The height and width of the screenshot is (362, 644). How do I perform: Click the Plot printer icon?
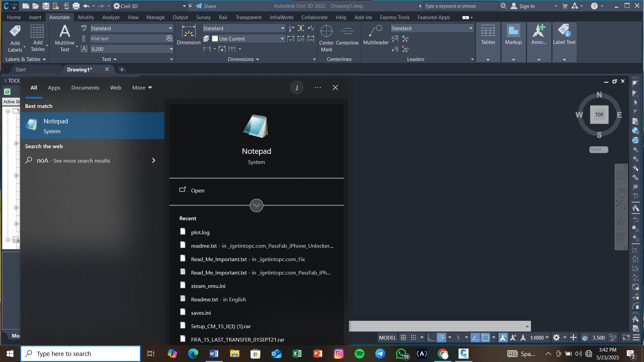[76, 6]
